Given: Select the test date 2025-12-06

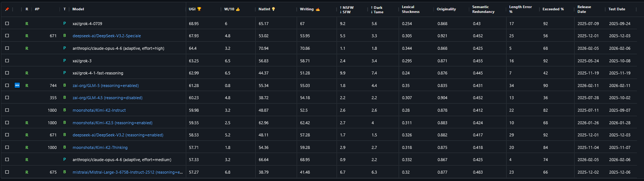Looking at the screenshot, I should 620,172.
